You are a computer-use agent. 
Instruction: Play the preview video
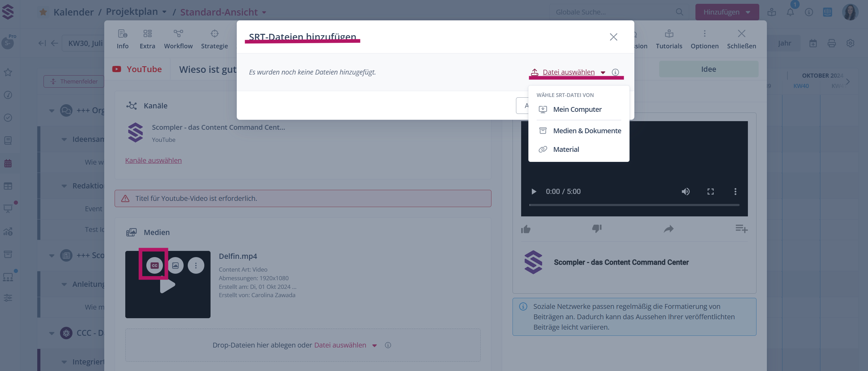point(534,192)
